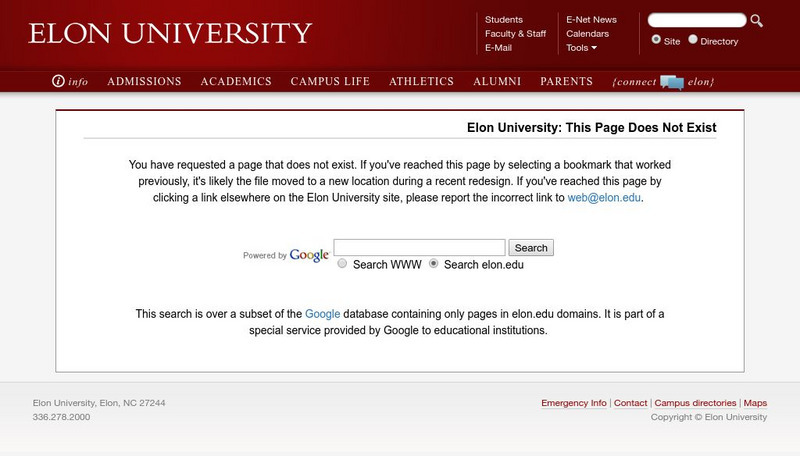The width and height of the screenshot is (800, 456).
Task: Open the Campus directories footer link
Action: tap(695, 403)
